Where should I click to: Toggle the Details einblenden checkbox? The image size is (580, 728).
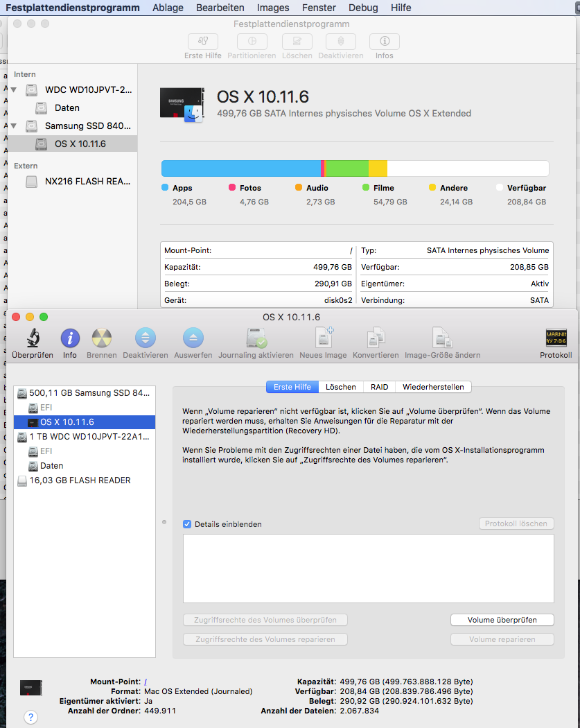point(187,524)
